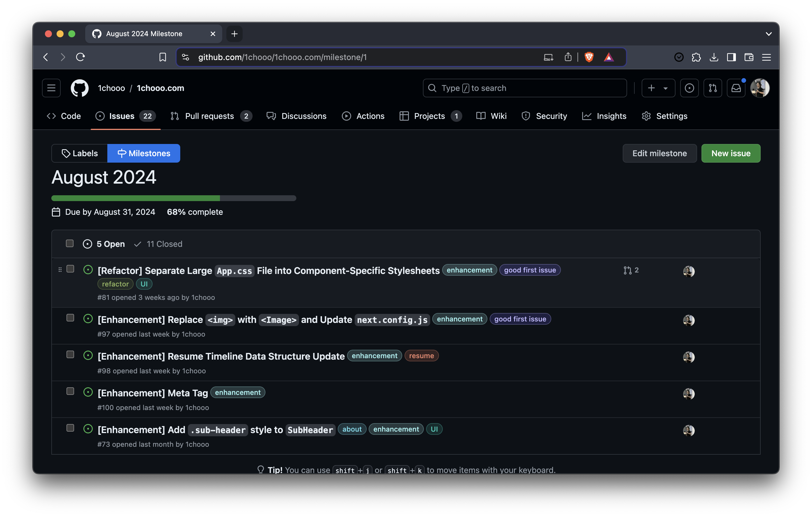Check the checkbox next to issue #97
The width and height of the screenshot is (812, 517).
coord(71,318)
